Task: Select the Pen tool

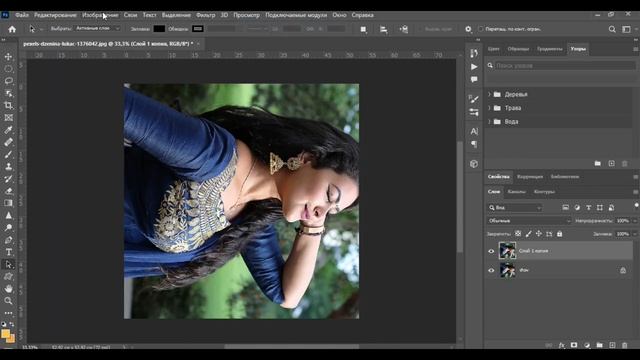Action: (x=8, y=240)
